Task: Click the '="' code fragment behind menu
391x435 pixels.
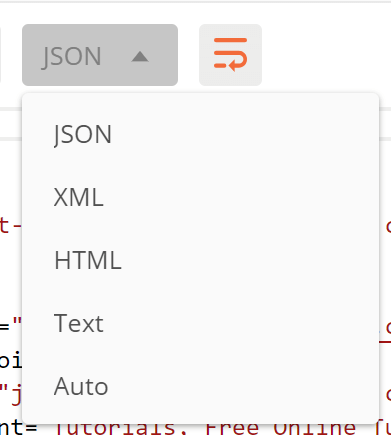Action: coord(11,326)
